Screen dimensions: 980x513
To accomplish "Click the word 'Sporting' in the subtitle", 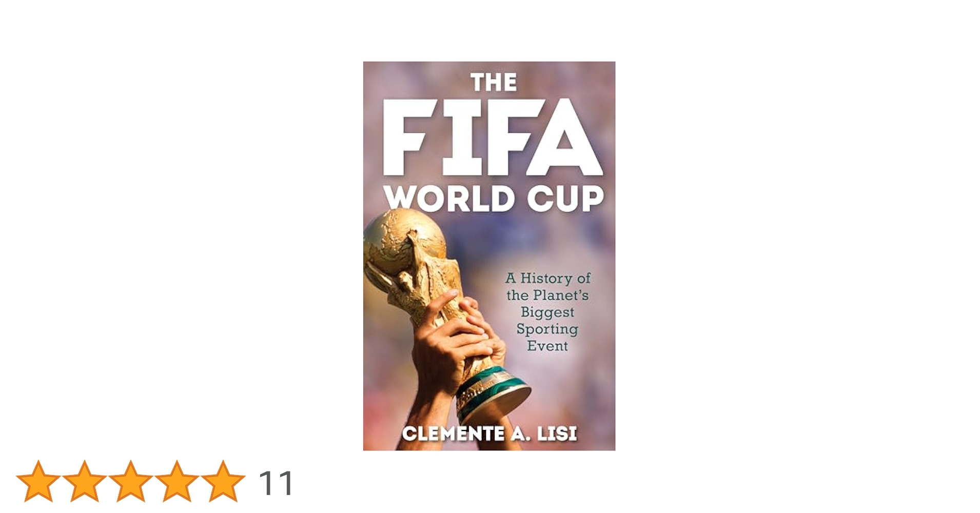I will [x=547, y=329].
